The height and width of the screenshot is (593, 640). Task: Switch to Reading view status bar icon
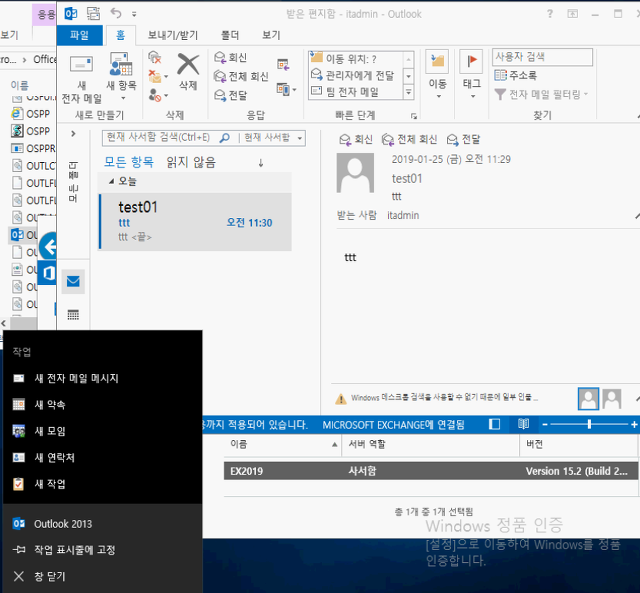pos(523,424)
